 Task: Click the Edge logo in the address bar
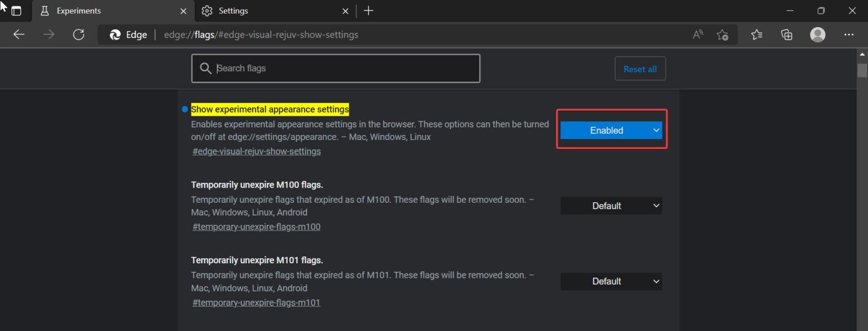(117, 34)
